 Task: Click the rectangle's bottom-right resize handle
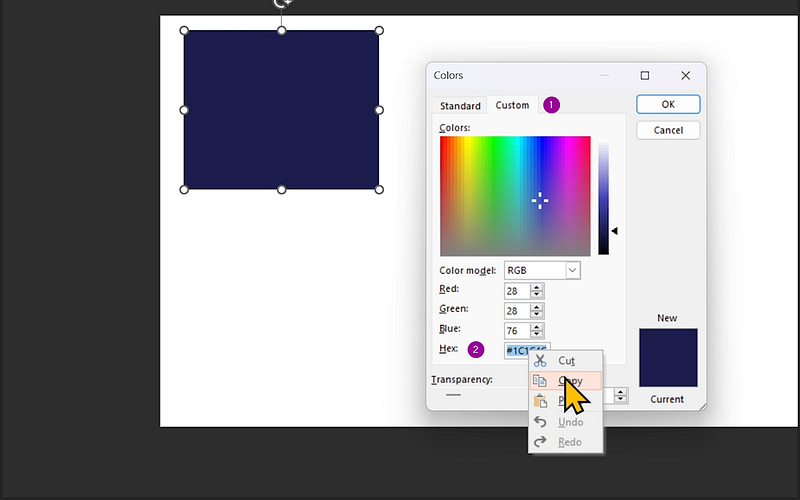pos(379,190)
